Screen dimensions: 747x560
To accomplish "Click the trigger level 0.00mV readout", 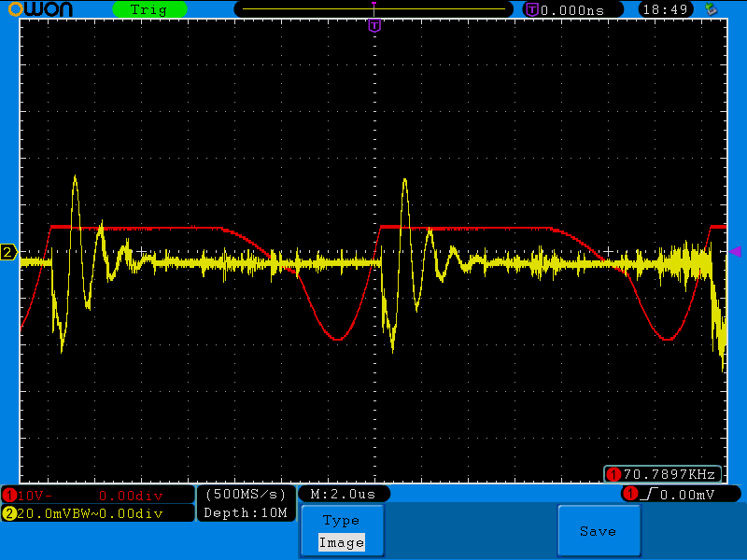I will [x=687, y=495].
